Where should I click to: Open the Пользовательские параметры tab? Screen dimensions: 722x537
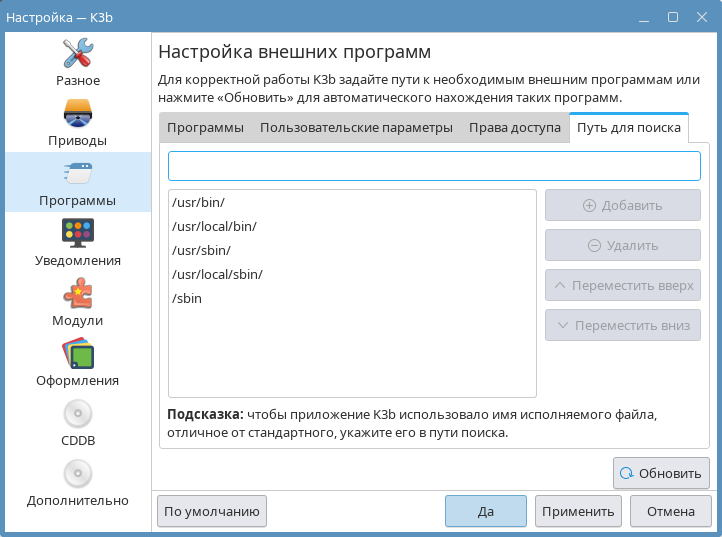pos(356,128)
